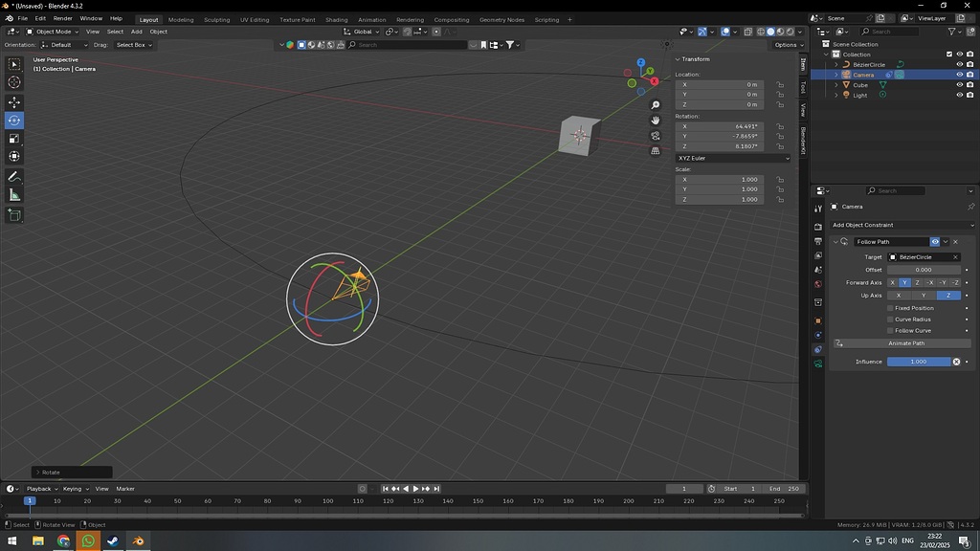Open the Add menu in viewport header

coord(136,32)
